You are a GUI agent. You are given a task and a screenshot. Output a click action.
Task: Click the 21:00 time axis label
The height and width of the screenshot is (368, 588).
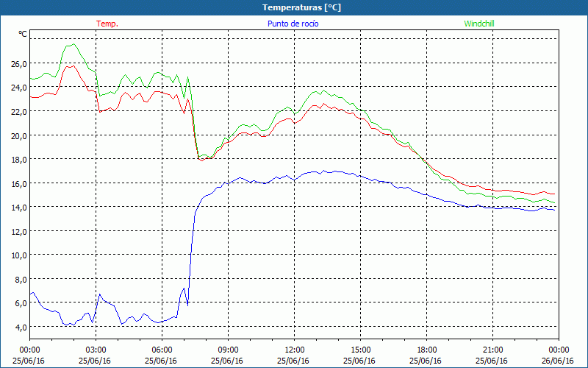tap(492, 350)
